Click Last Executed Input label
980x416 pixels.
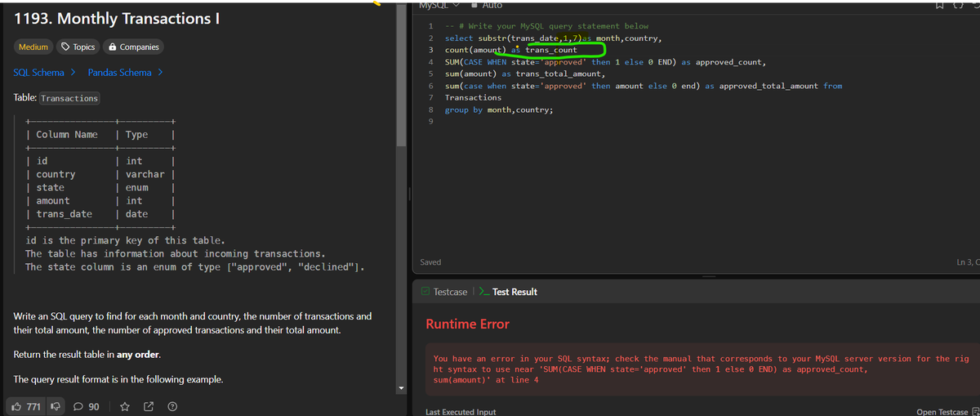click(461, 412)
